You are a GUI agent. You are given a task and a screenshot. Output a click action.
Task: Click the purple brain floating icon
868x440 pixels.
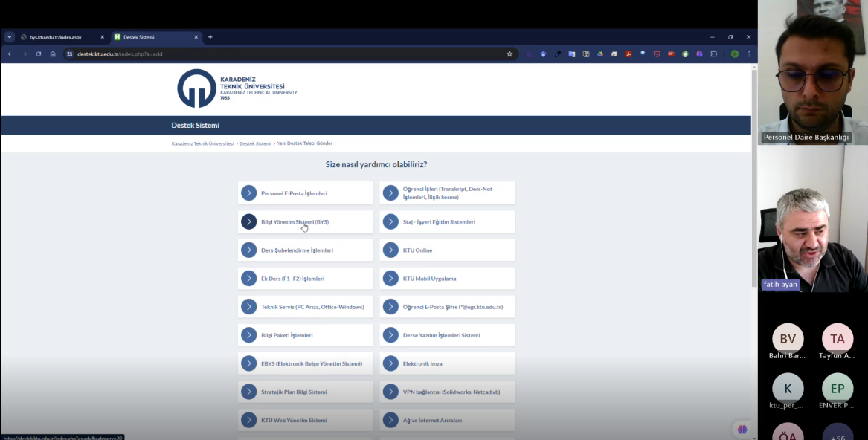coord(742,430)
